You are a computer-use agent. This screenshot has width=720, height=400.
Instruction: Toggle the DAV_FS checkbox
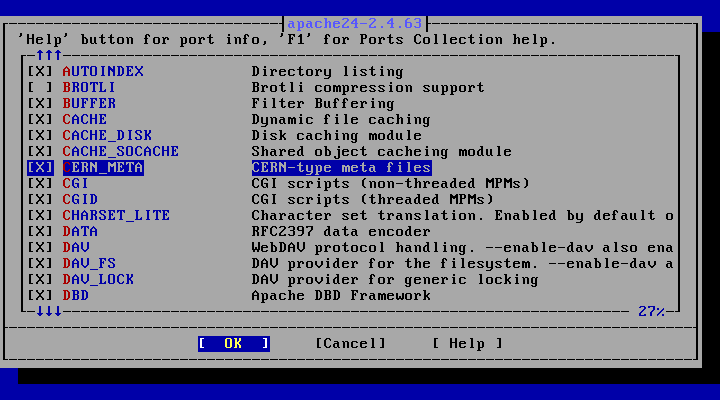[x=40, y=264]
